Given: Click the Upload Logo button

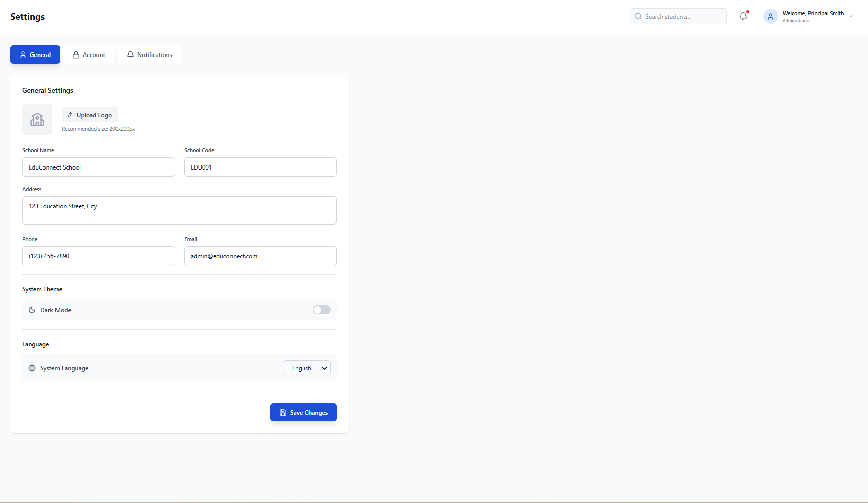Looking at the screenshot, I should coord(90,115).
